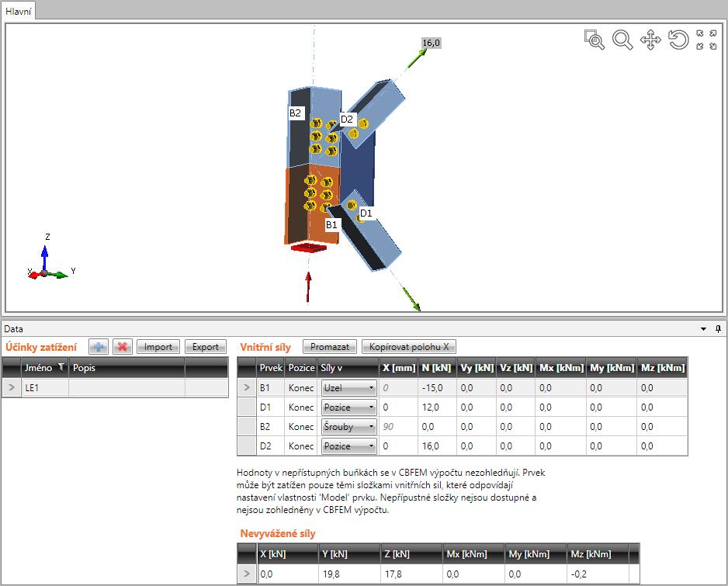Open the Pozice dropdown for row D2
The height and width of the screenshot is (586, 728).
point(348,446)
